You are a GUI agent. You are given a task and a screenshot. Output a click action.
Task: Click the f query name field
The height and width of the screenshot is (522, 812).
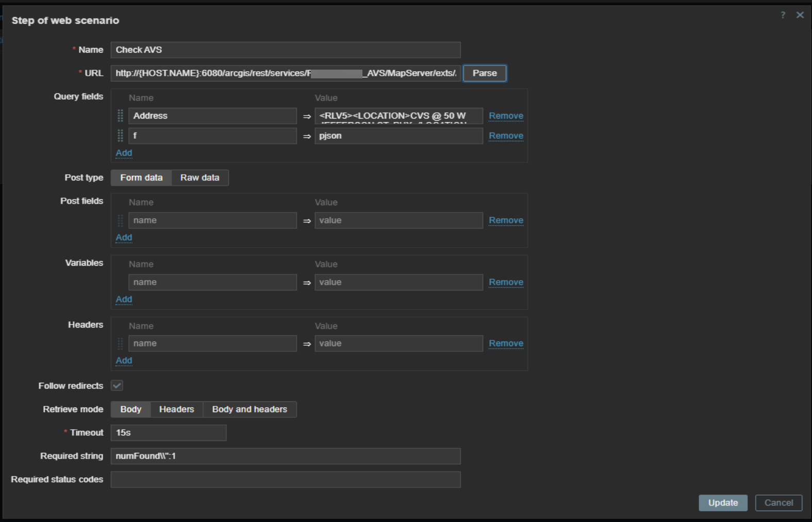coord(212,136)
